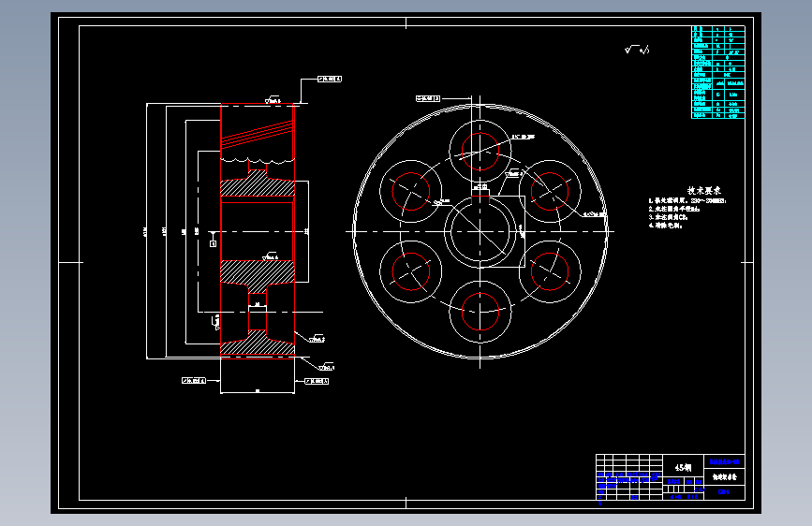This screenshot has width=812, height=526.
Task: Select the upper-left red hole circle
Action: pos(410,192)
